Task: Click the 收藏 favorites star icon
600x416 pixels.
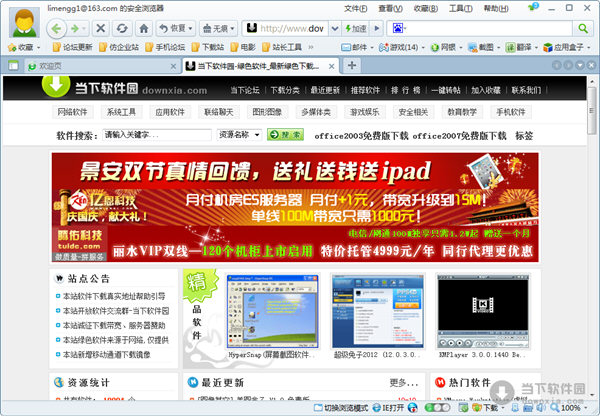Action: click(x=26, y=47)
